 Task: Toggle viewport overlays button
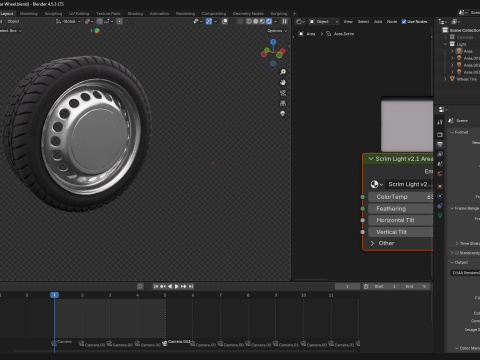(225, 21)
